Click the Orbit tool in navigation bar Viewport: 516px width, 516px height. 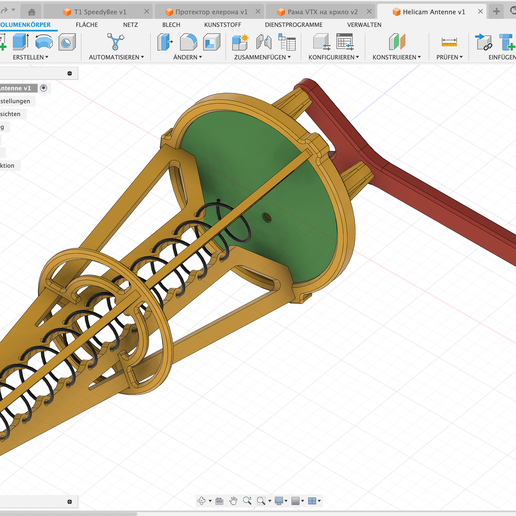click(202, 501)
